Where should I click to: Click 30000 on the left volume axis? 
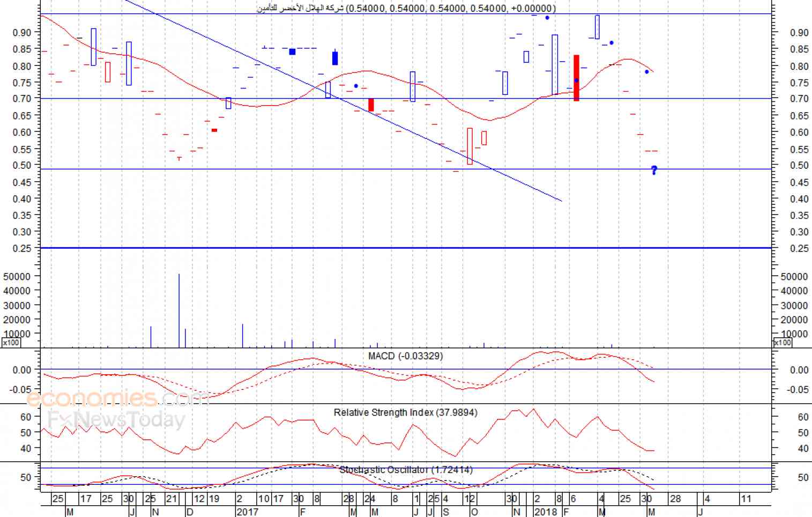[16, 305]
